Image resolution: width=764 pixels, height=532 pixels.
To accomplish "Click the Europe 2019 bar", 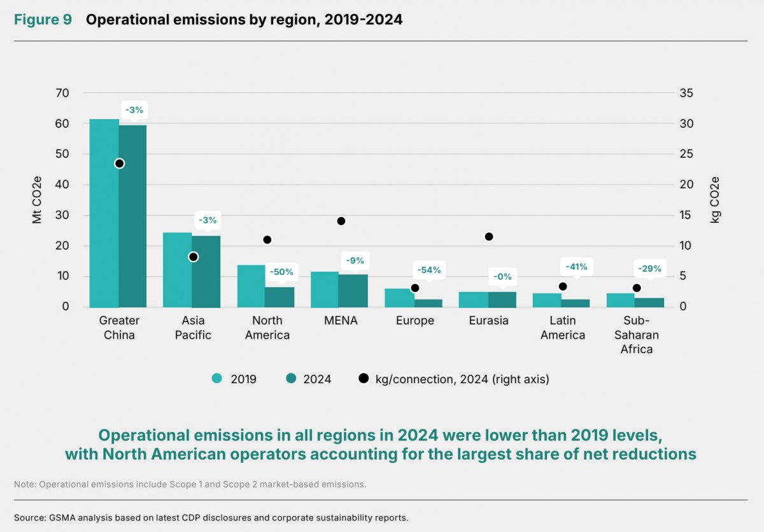I will 399,298.
